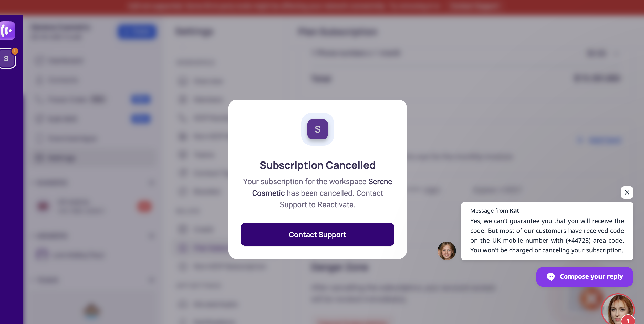The image size is (644, 324).
Task: Click Message from Kat sender line
Action: [x=495, y=211]
